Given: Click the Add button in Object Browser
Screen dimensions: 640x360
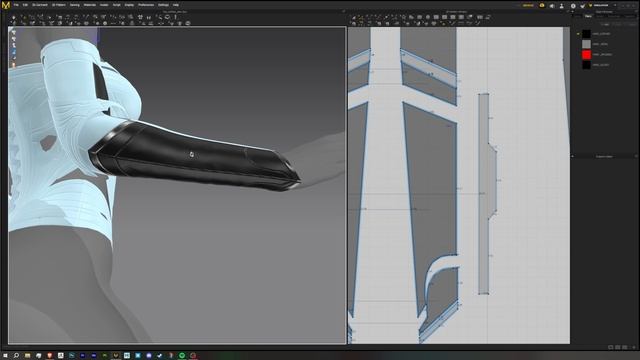Looking at the screenshot, I should pyautogui.click(x=606, y=24).
